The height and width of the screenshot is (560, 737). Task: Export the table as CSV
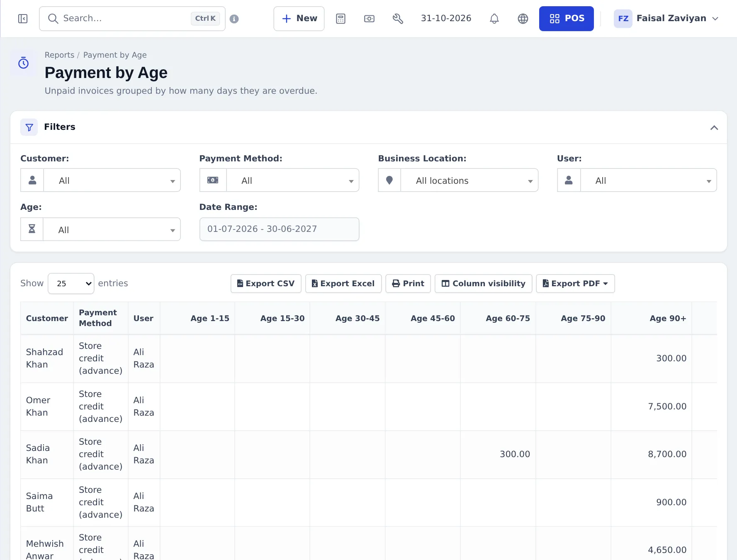point(266,283)
